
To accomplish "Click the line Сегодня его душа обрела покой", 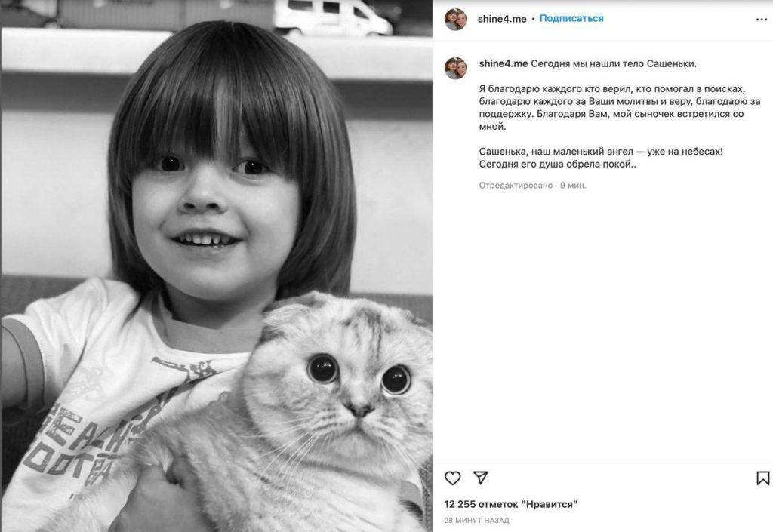I will coord(558,165).
